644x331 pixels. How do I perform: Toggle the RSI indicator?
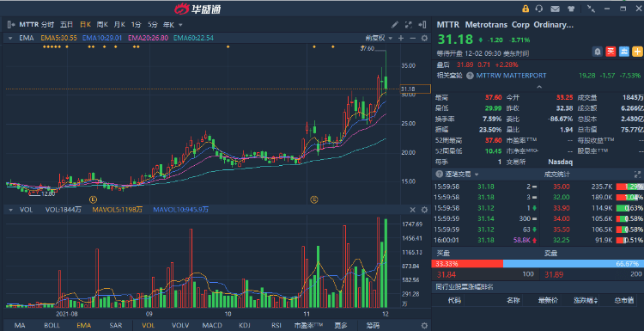(x=276, y=326)
